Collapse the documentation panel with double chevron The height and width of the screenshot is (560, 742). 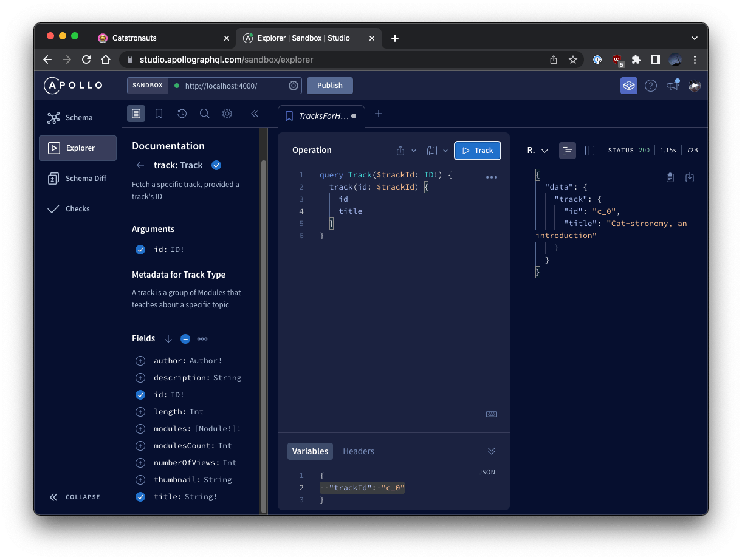click(255, 114)
